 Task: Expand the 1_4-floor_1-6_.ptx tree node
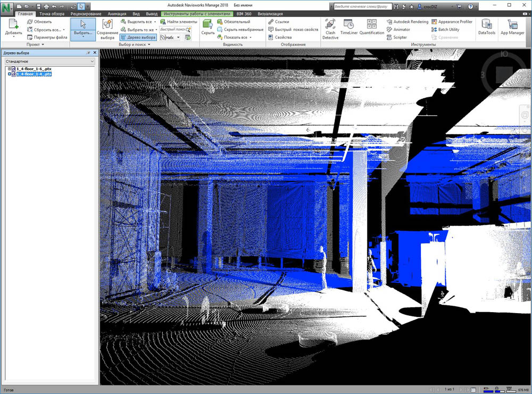[x=10, y=69]
